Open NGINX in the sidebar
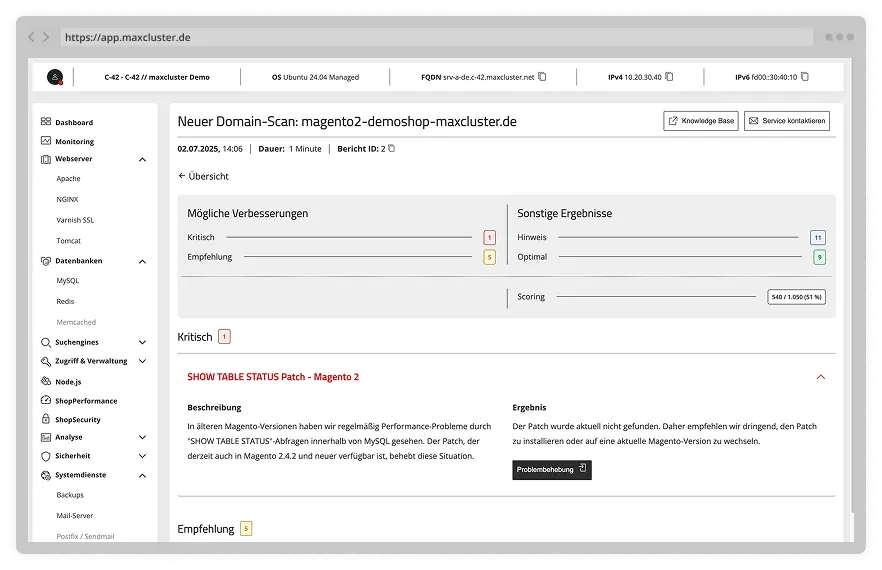 68,199
